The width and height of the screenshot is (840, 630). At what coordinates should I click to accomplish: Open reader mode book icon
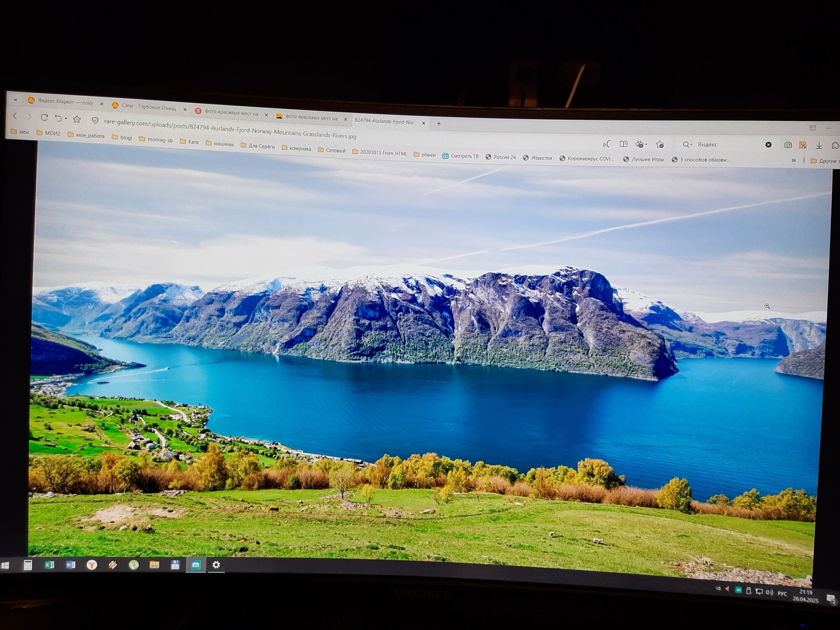click(623, 144)
